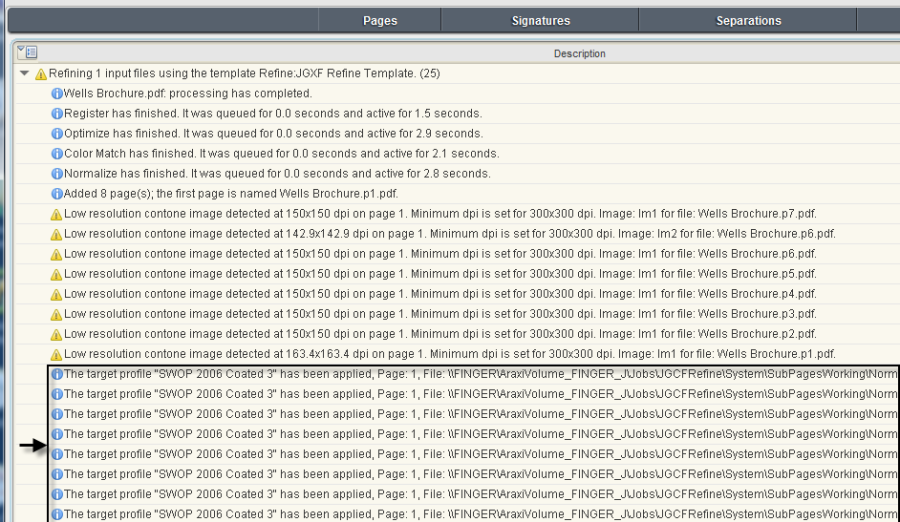Select the Register has finished message
900x522 pixels.
point(273,114)
